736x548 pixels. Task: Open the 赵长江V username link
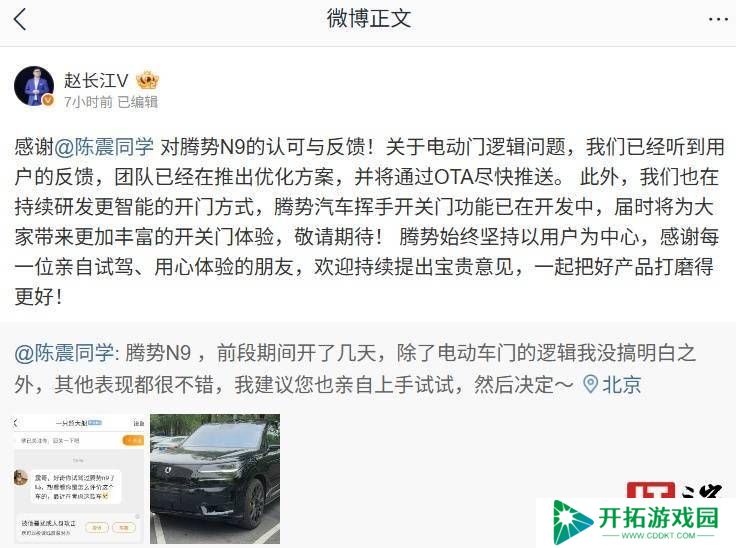coord(96,80)
